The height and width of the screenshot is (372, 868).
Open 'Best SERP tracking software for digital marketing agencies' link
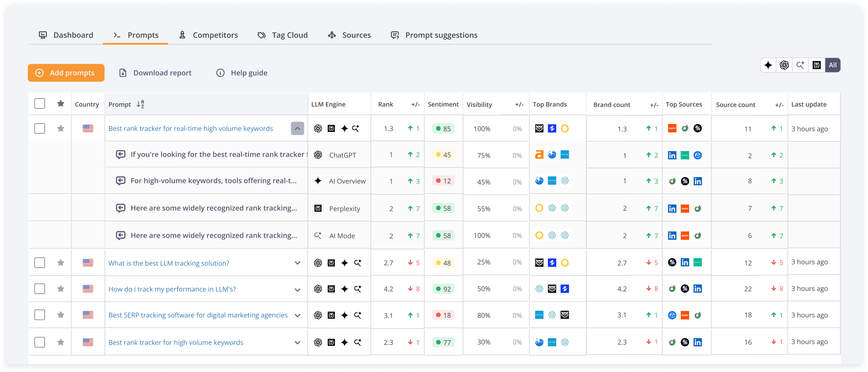pos(198,315)
